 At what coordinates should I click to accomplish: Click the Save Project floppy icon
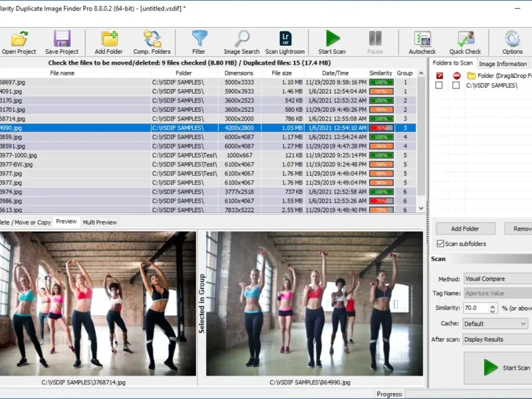pos(62,43)
